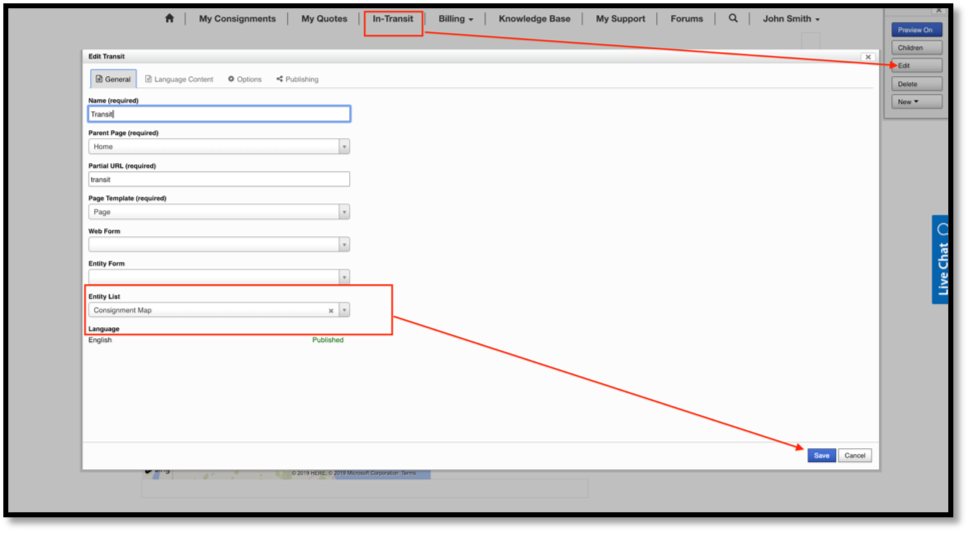Expand the Parent Page dropdown
968x533 pixels.
[344, 147]
